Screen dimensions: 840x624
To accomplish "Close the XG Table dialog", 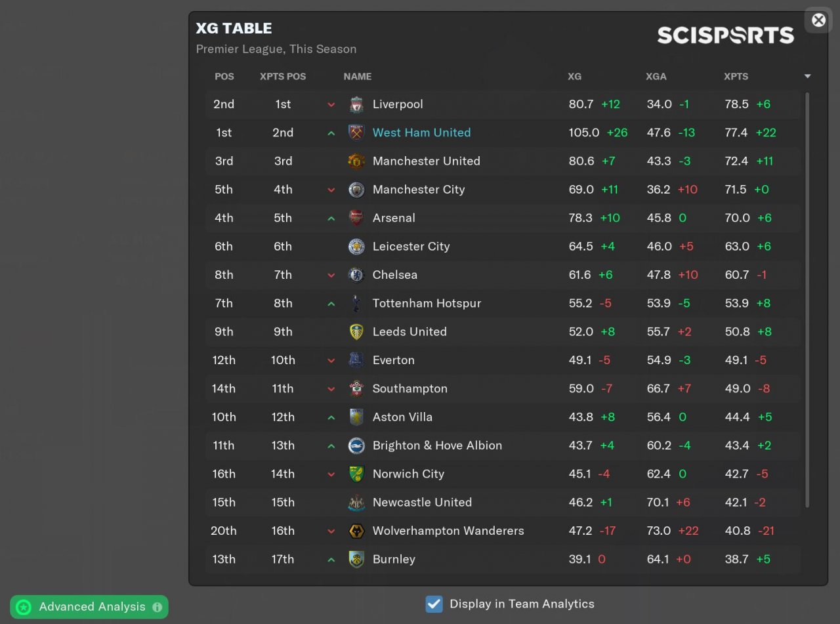I will click(x=818, y=20).
